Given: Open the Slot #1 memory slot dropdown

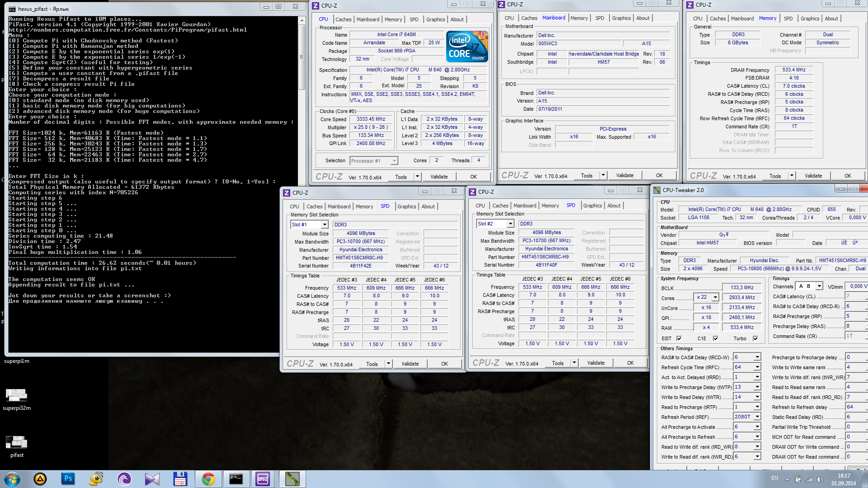Looking at the screenshot, I should pos(324,225).
